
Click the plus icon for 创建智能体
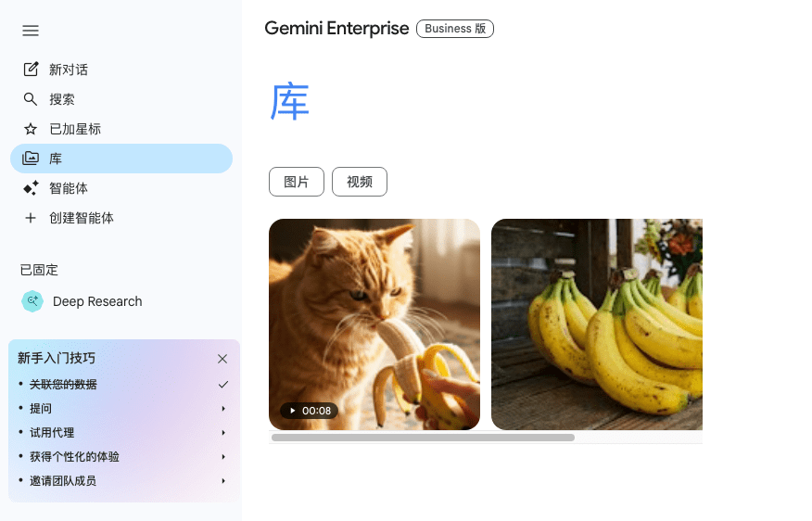click(31, 218)
